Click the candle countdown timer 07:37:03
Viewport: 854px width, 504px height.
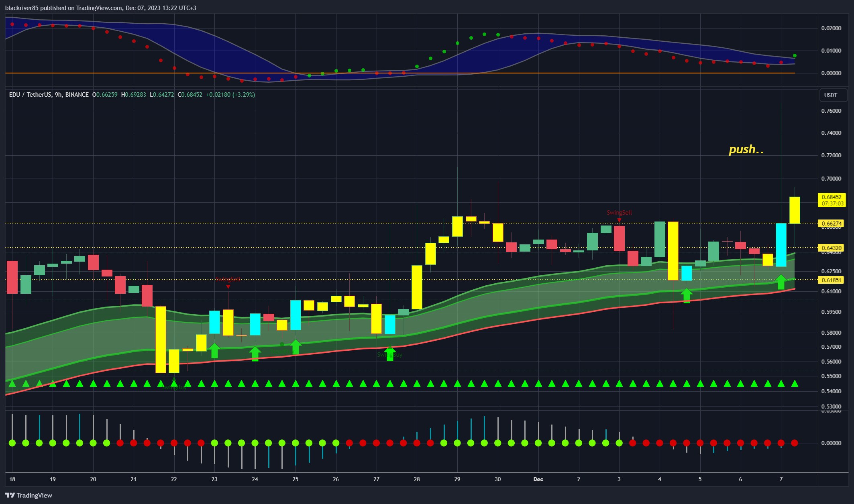(x=832, y=203)
